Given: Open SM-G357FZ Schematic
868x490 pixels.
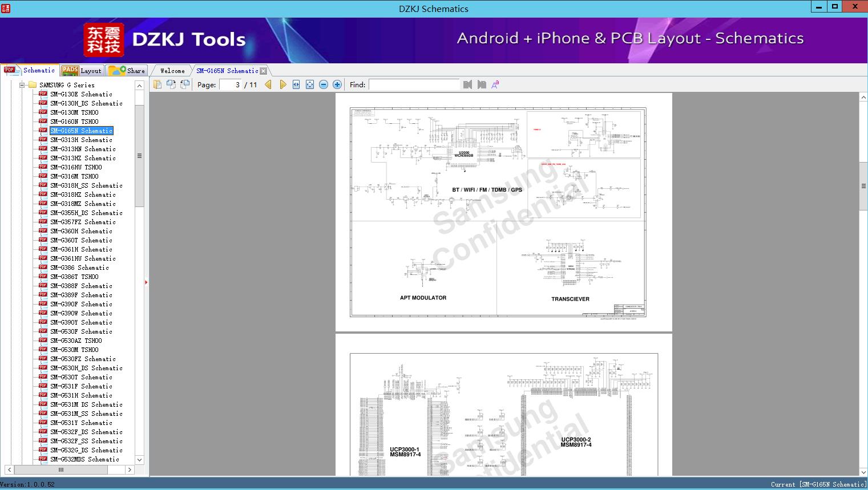Looking at the screenshot, I should [83, 222].
